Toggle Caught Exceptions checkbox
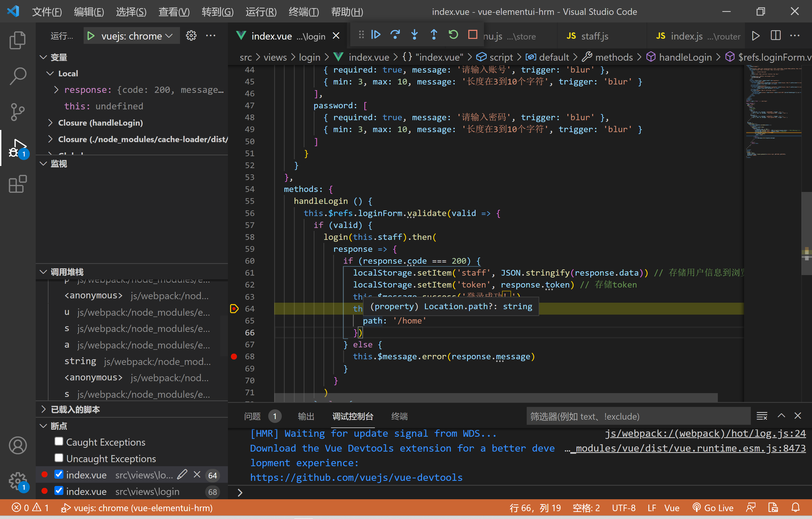 pos(59,442)
